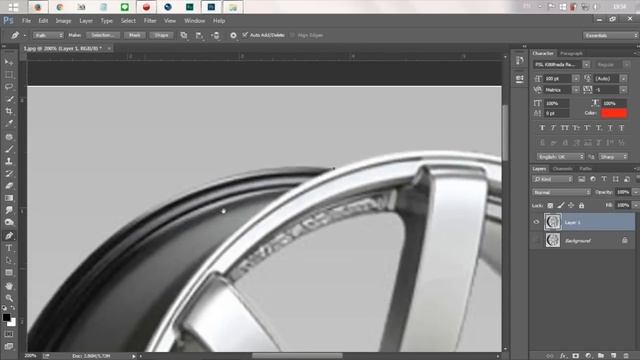Open font size dropdown

(x=576, y=78)
